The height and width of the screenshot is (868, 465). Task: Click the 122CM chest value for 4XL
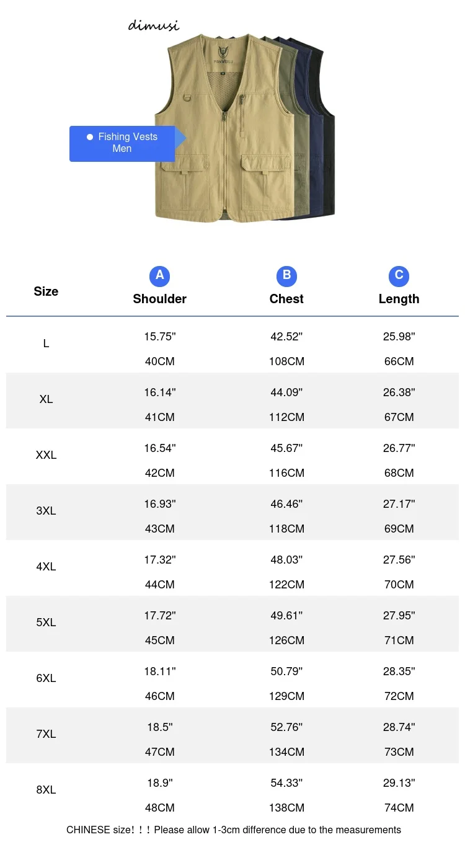[286, 585]
